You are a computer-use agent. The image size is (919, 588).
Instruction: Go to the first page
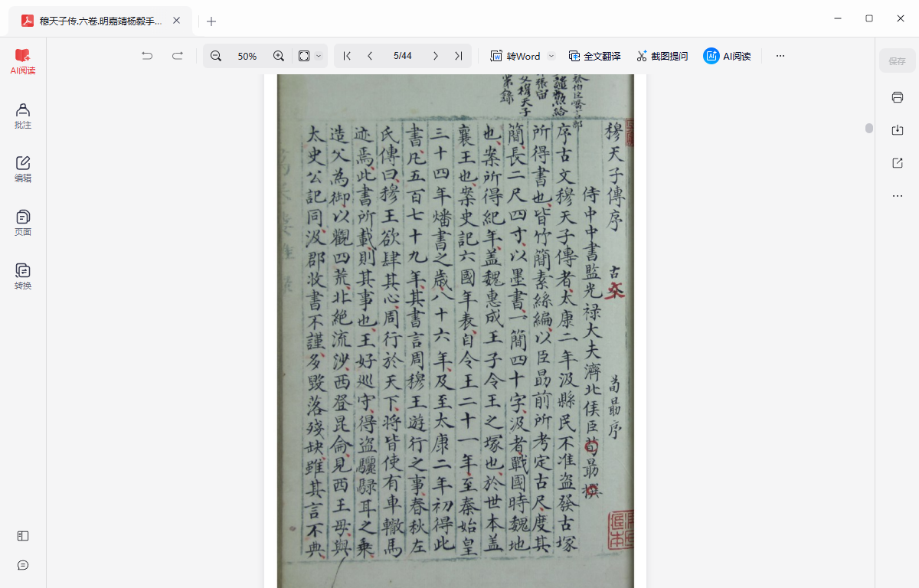pyautogui.click(x=347, y=56)
